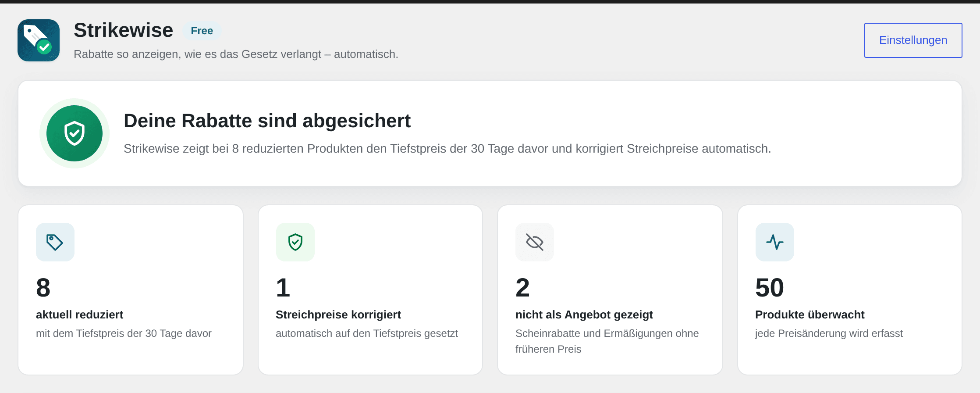The image size is (980, 393).
Task: Select the 'Strikewise' app title
Action: click(x=124, y=30)
